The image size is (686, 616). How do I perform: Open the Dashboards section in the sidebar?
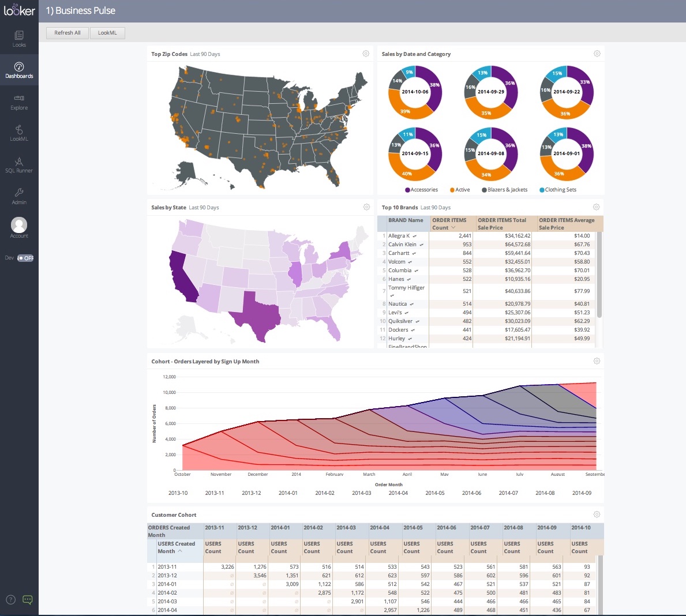(x=19, y=70)
